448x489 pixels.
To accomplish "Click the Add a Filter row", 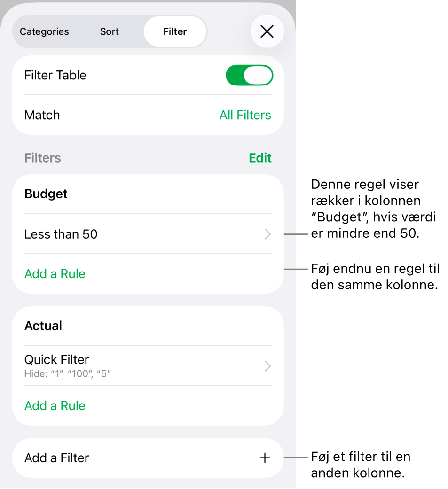I will coord(148,458).
